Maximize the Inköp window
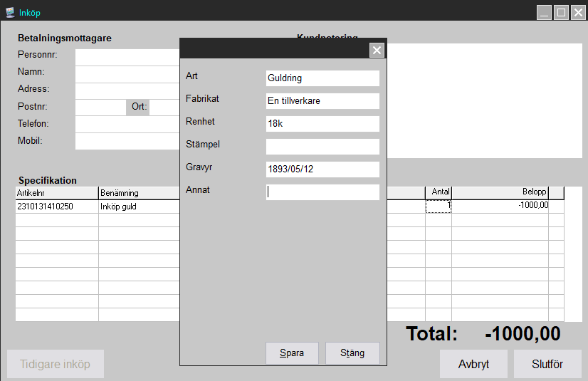This screenshot has height=381, width=588. tap(561, 12)
